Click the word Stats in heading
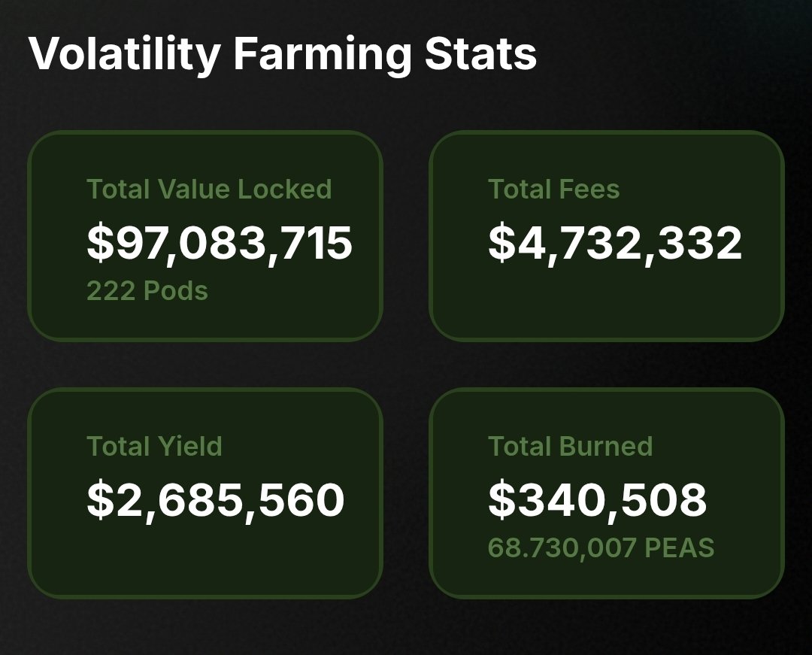 point(480,54)
